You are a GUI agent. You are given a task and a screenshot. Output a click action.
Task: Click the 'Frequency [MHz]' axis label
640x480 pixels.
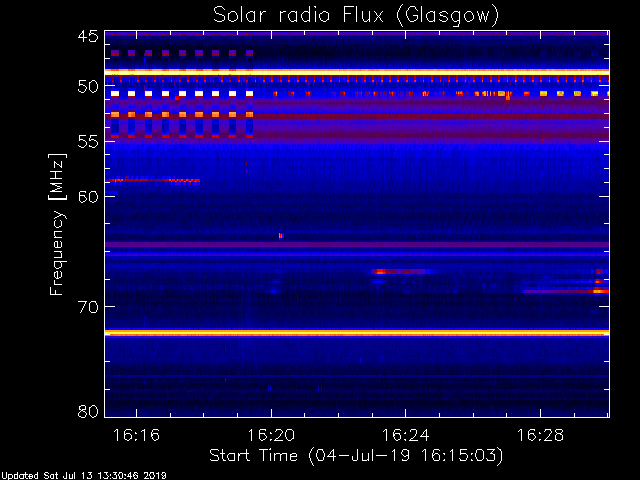pyautogui.click(x=57, y=224)
